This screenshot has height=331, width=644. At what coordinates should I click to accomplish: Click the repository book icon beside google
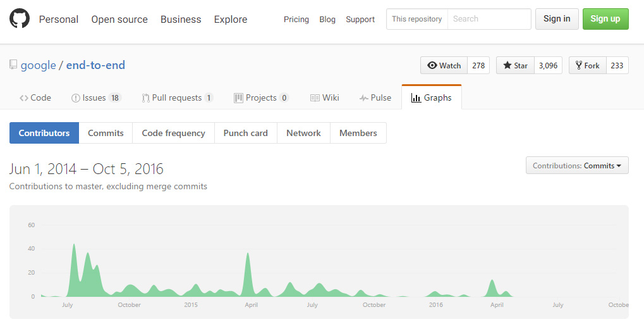pos(13,65)
